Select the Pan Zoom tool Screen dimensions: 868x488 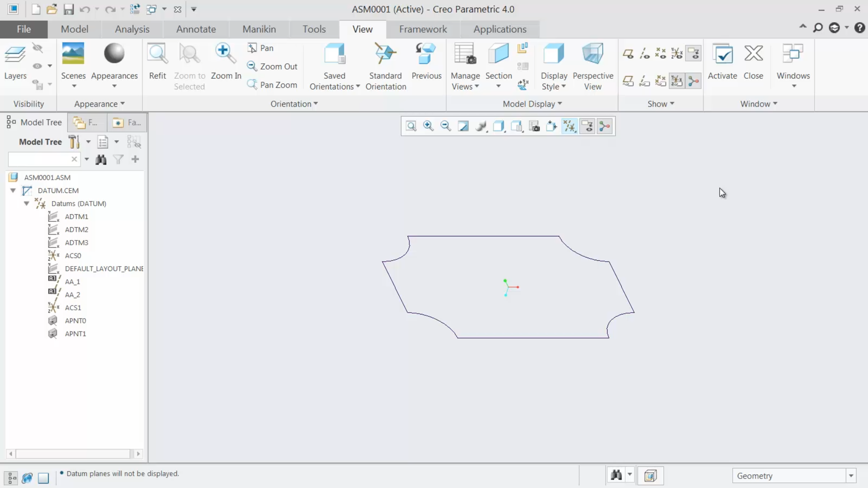click(x=272, y=84)
